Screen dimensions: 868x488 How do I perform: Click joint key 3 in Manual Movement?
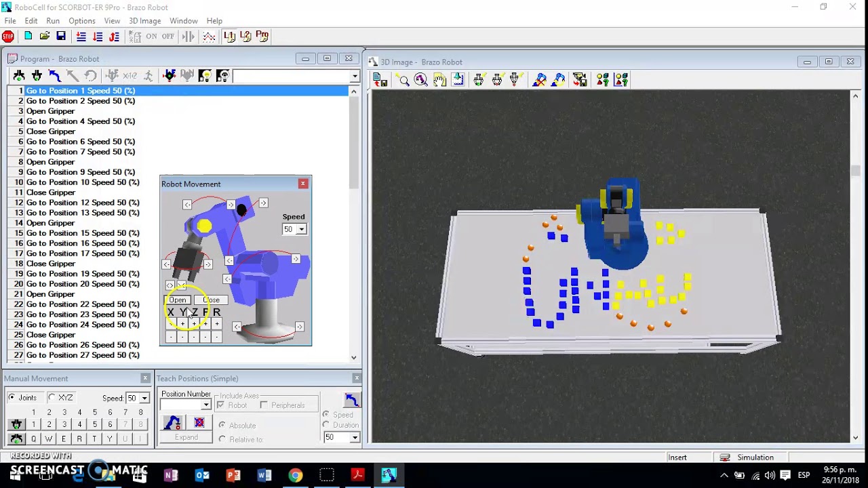pos(64,424)
